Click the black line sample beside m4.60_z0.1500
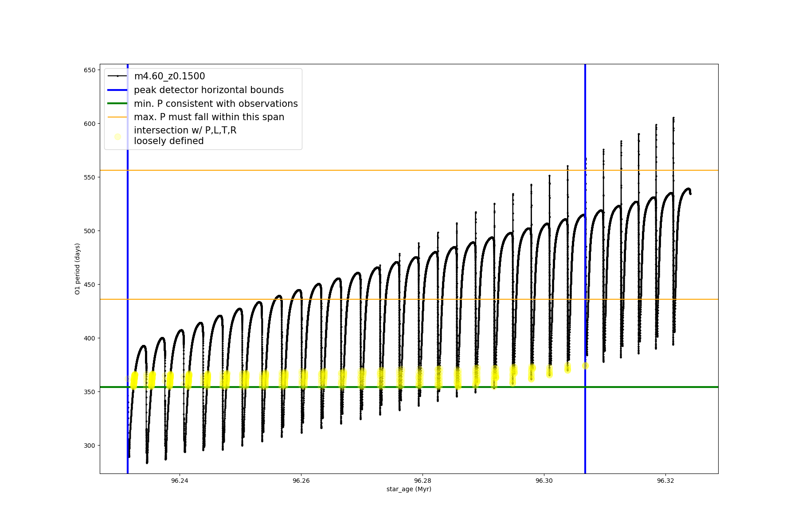The image size is (798, 532). pos(117,76)
